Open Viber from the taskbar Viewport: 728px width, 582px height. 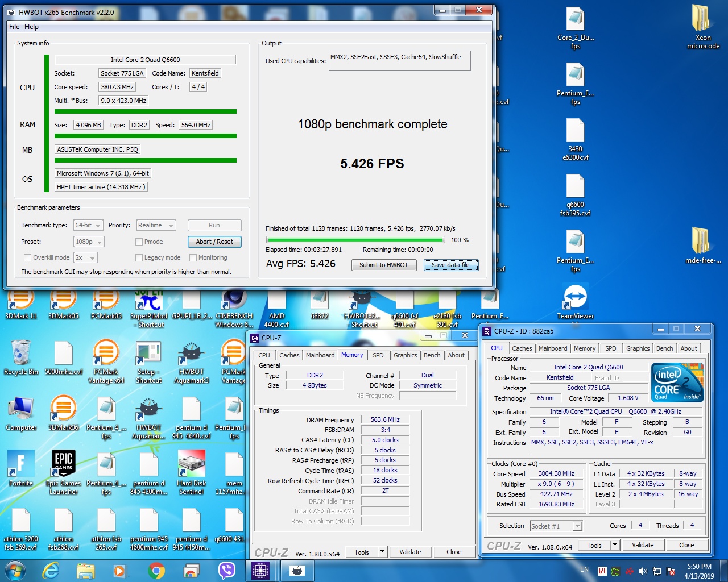[x=227, y=571]
